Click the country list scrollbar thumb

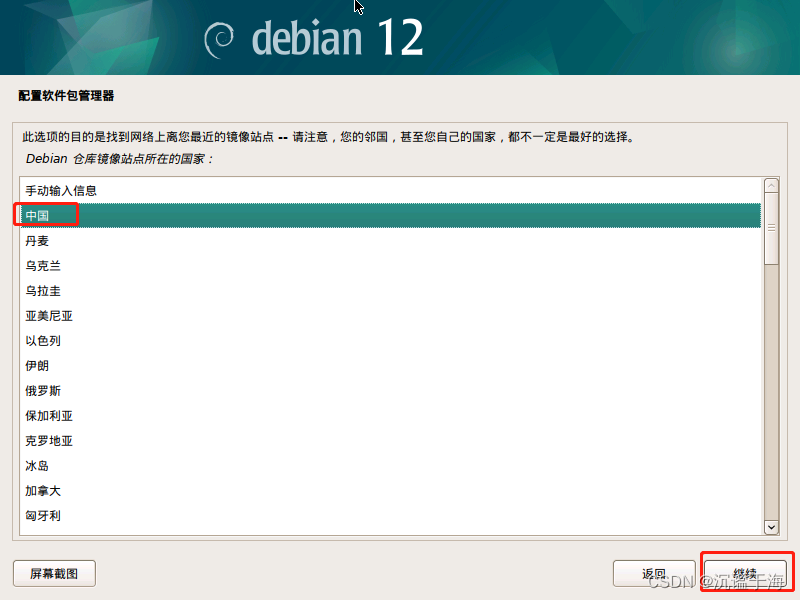771,228
